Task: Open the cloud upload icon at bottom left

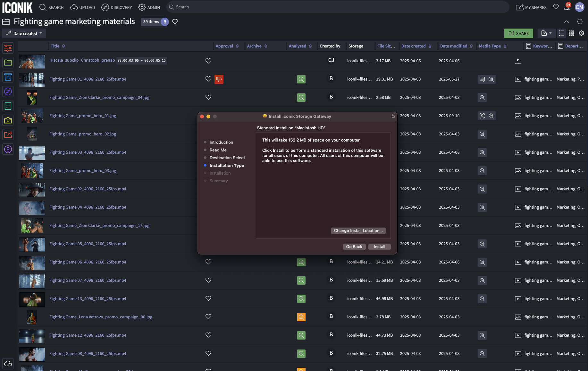Action: click(8, 364)
